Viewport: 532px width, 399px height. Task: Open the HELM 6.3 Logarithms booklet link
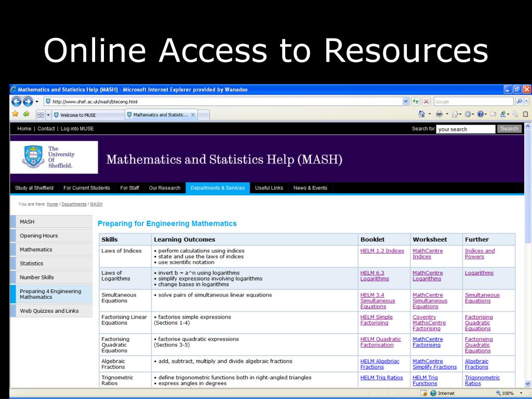coord(375,276)
